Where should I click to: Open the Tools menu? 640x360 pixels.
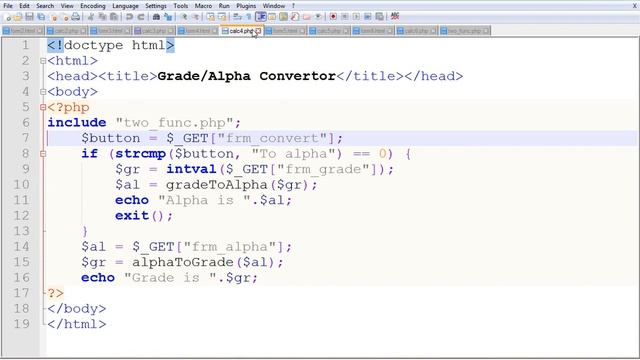tap(180, 6)
